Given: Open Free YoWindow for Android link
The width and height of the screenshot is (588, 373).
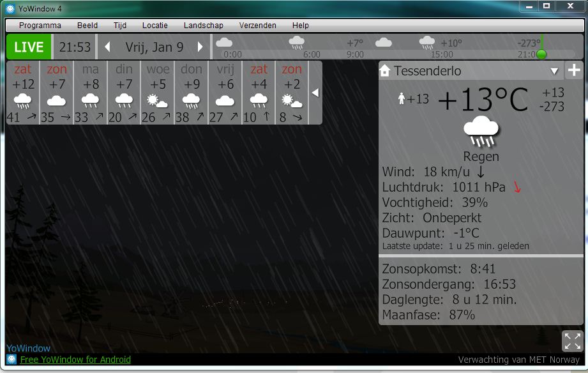Looking at the screenshot, I should 75,360.
